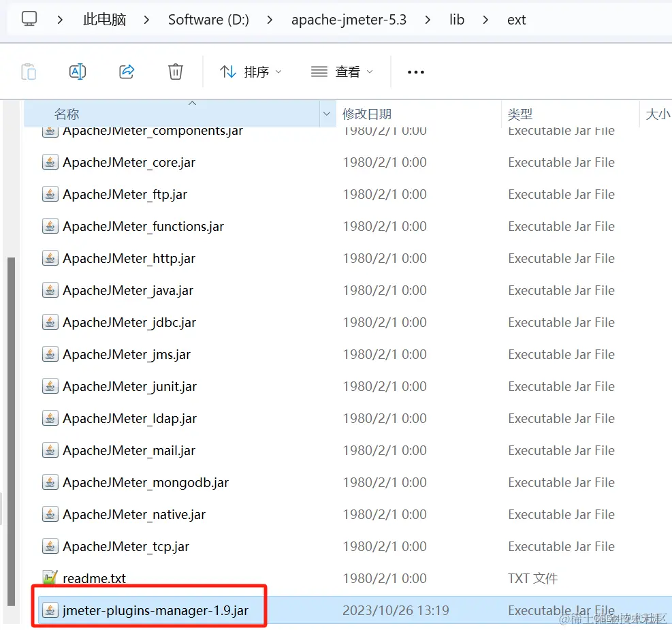
Task: Select the ApacheJMeter_functions.jar file name
Action: pos(143,227)
